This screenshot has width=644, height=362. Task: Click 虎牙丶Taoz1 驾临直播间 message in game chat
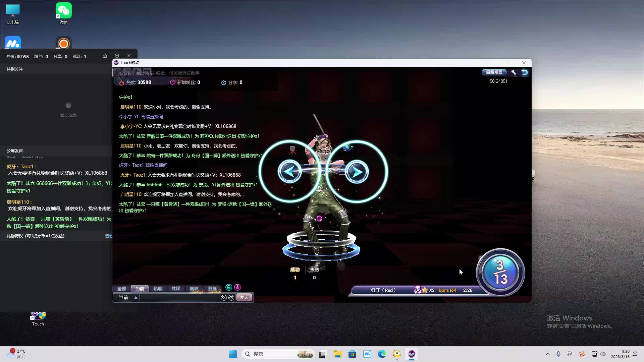(143, 165)
